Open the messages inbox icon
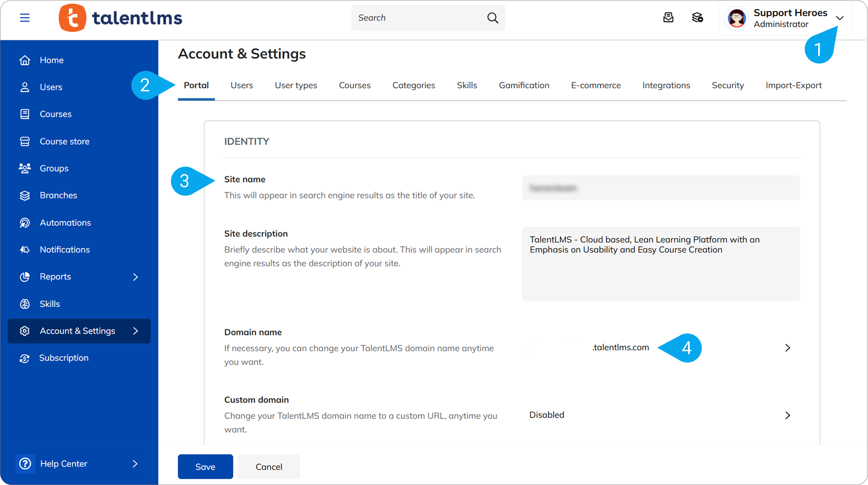The width and height of the screenshot is (868, 485). point(668,17)
